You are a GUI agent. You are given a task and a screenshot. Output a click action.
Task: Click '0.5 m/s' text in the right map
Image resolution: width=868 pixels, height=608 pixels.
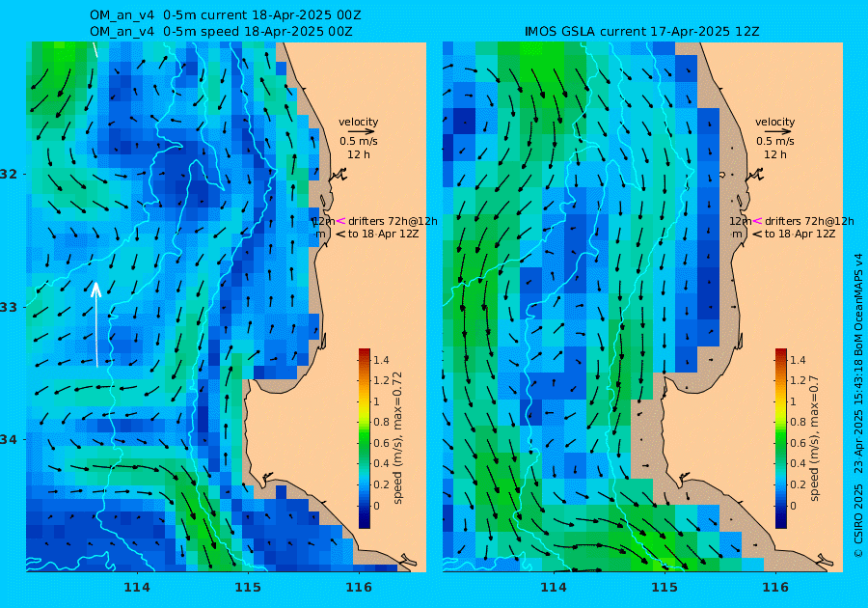pyautogui.click(x=775, y=141)
